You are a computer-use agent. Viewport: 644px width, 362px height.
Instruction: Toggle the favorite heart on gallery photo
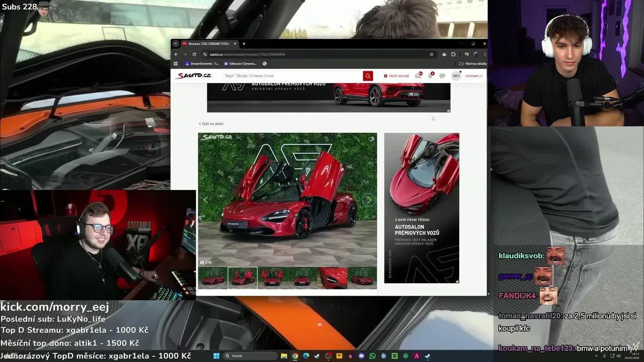coord(371,139)
